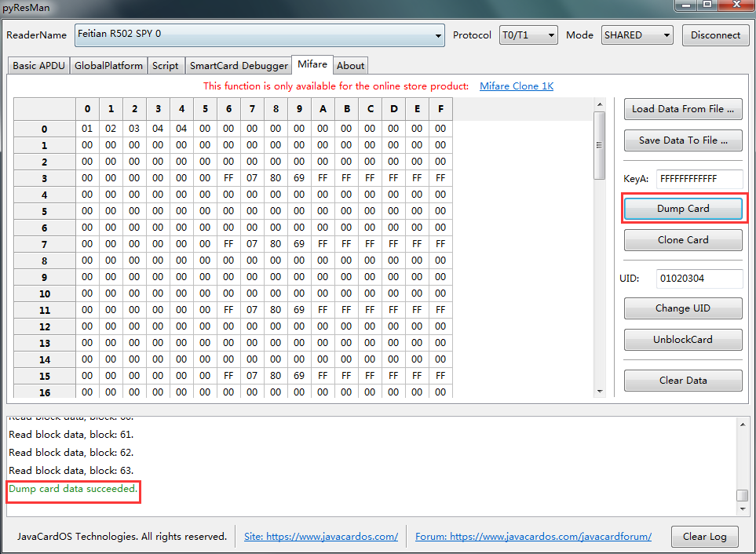The width and height of the screenshot is (756, 554).
Task: Expand the ReaderName dropdown
Action: point(438,35)
